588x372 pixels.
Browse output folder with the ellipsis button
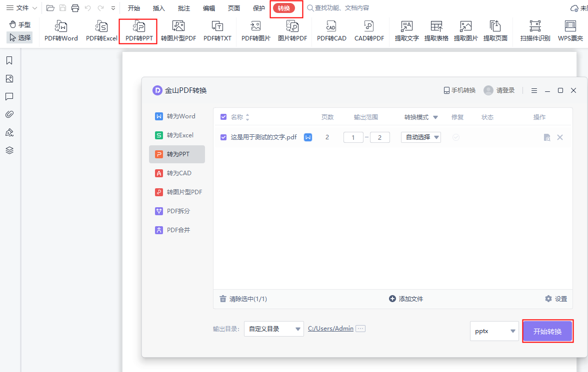click(360, 329)
